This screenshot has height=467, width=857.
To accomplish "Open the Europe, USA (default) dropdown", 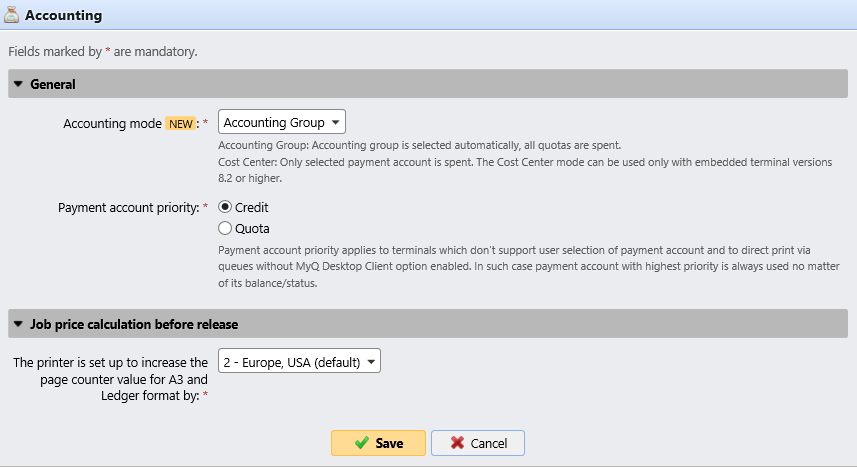I will coord(298,362).
